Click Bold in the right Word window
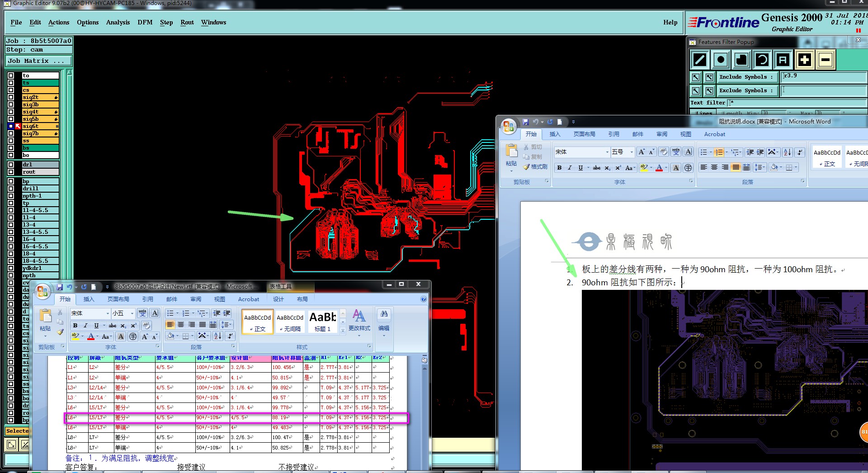The width and height of the screenshot is (868, 473). coord(559,168)
